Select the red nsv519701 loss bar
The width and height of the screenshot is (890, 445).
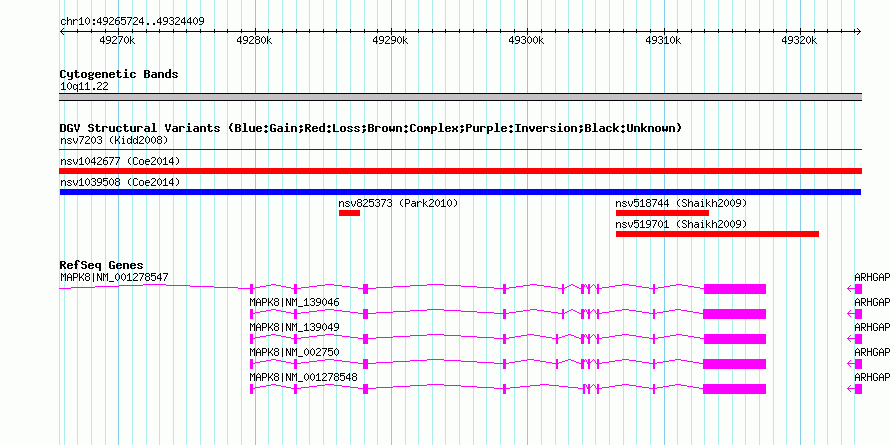click(717, 234)
